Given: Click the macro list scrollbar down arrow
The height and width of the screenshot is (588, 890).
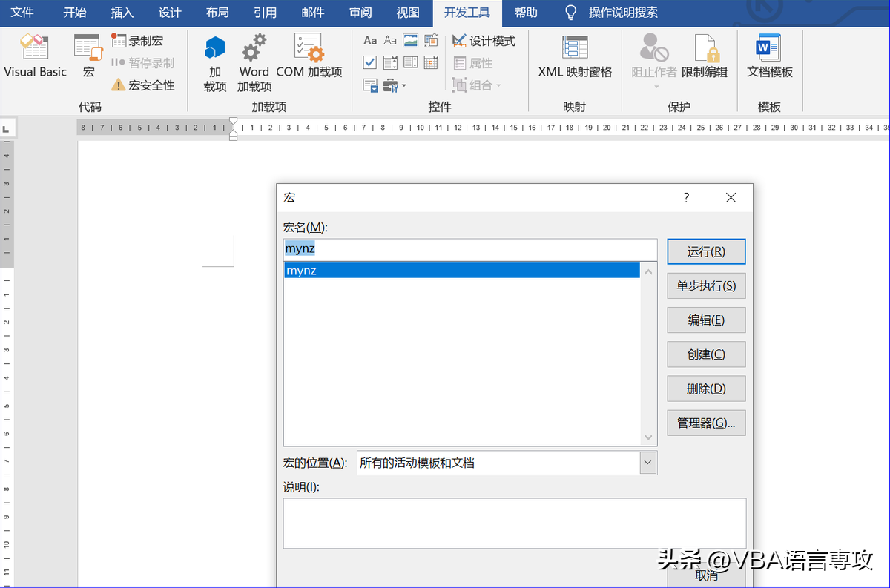Looking at the screenshot, I should 648,437.
